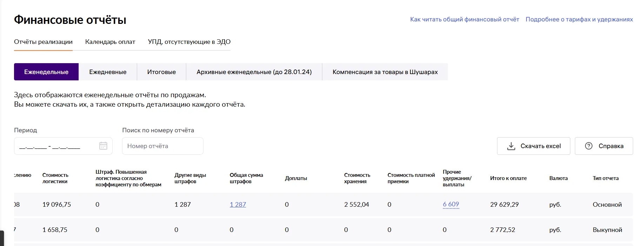This screenshot has height=246, width=644.
Task: Open Подробнее о тарифах и удержаниях link
Action: pyautogui.click(x=579, y=19)
